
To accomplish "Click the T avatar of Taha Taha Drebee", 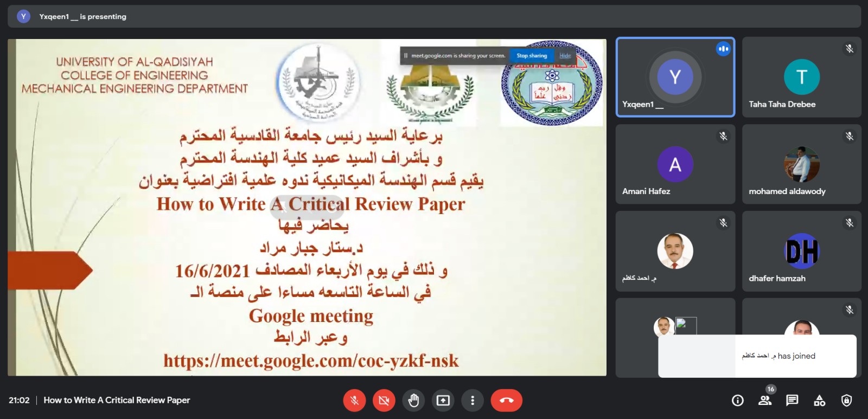I will coord(802,77).
